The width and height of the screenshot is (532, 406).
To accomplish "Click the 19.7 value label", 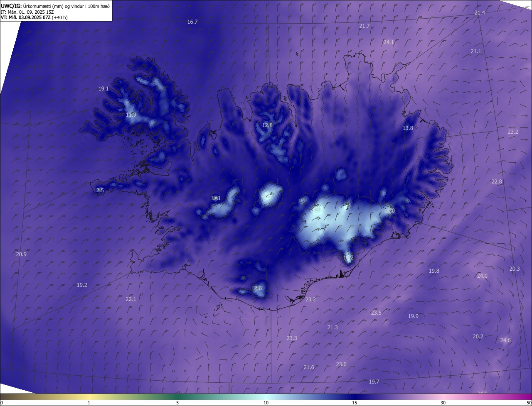I will [x=374, y=382].
